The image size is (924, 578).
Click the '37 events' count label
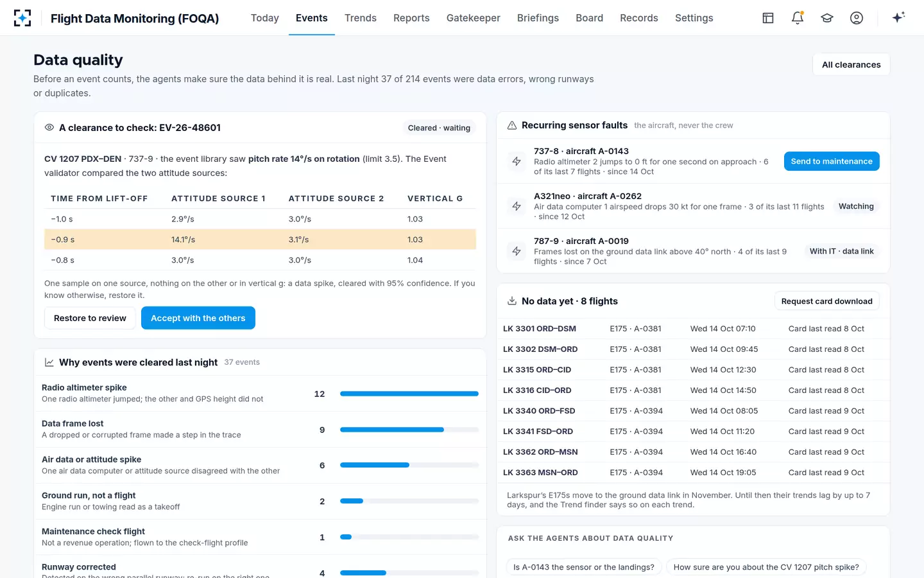click(242, 362)
